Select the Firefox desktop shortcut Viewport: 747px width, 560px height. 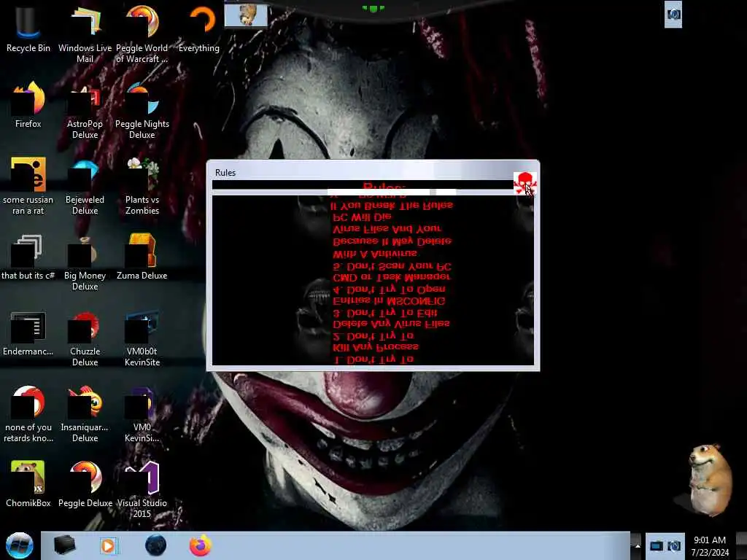tap(28, 105)
